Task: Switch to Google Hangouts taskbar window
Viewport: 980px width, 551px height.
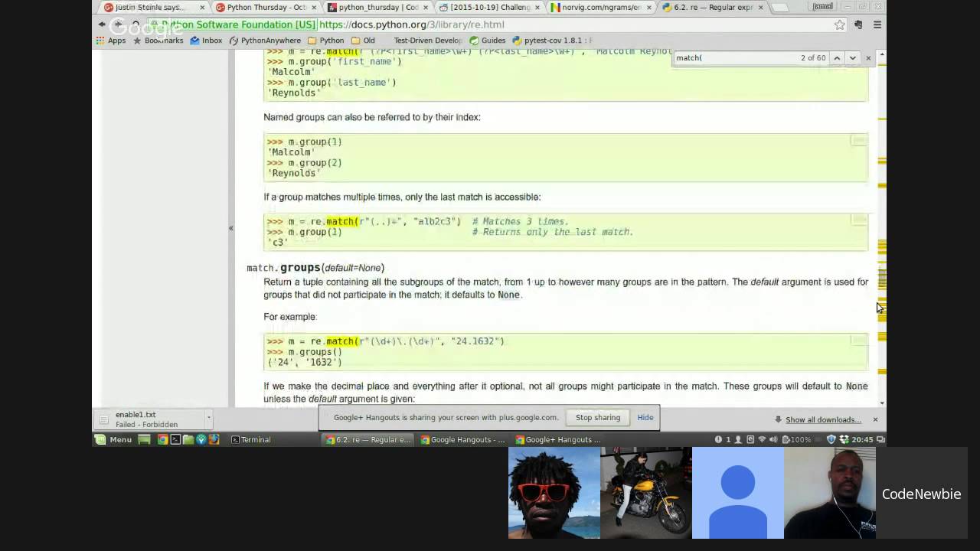Action: point(464,439)
